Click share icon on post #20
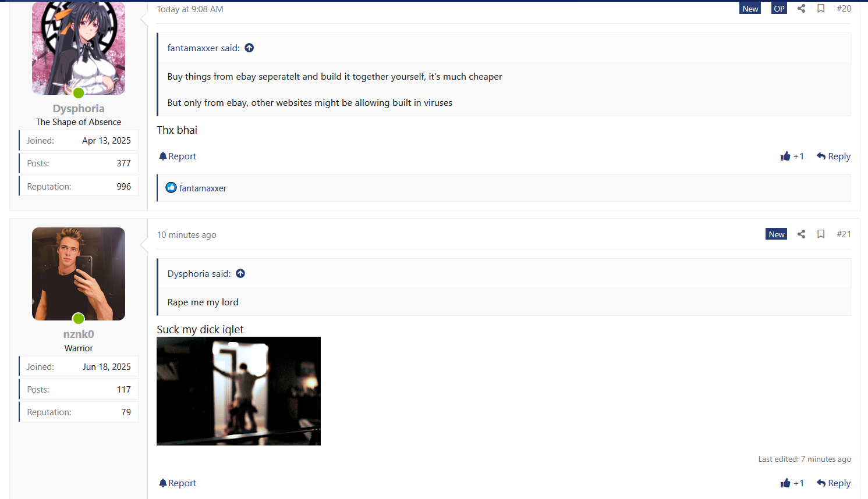The width and height of the screenshot is (868, 499). click(x=801, y=9)
